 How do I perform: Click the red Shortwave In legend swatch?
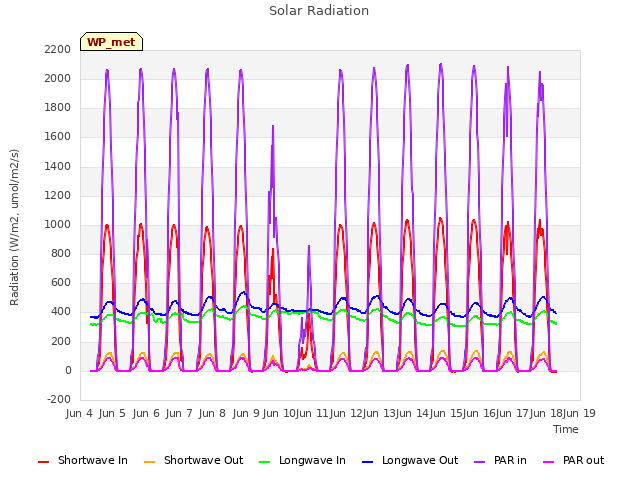pyautogui.click(x=43, y=462)
